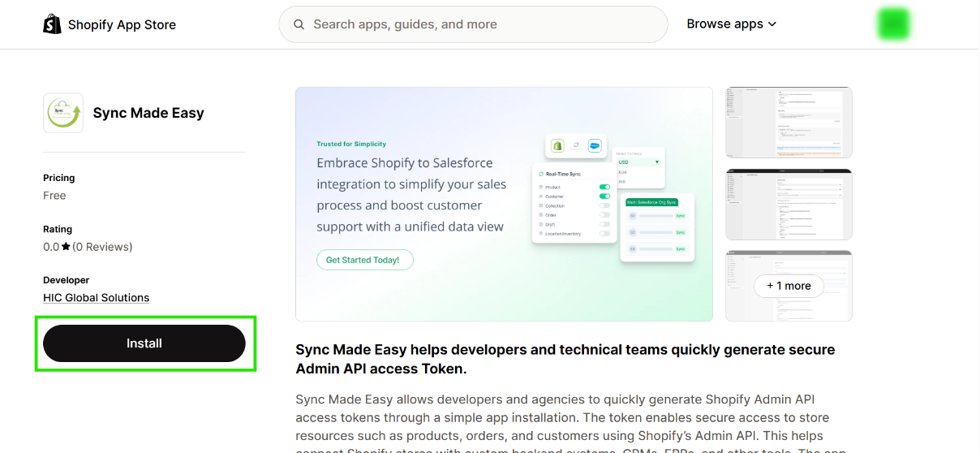Open the green account avatar
The image size is (980, 453).
(x=893, y=24)
